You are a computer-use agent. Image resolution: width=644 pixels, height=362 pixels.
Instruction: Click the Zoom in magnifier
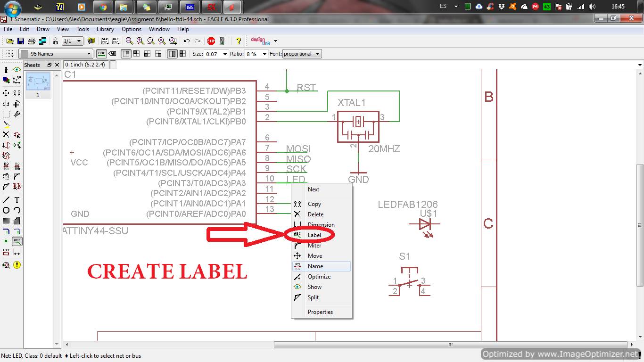(x=140, y=41)
